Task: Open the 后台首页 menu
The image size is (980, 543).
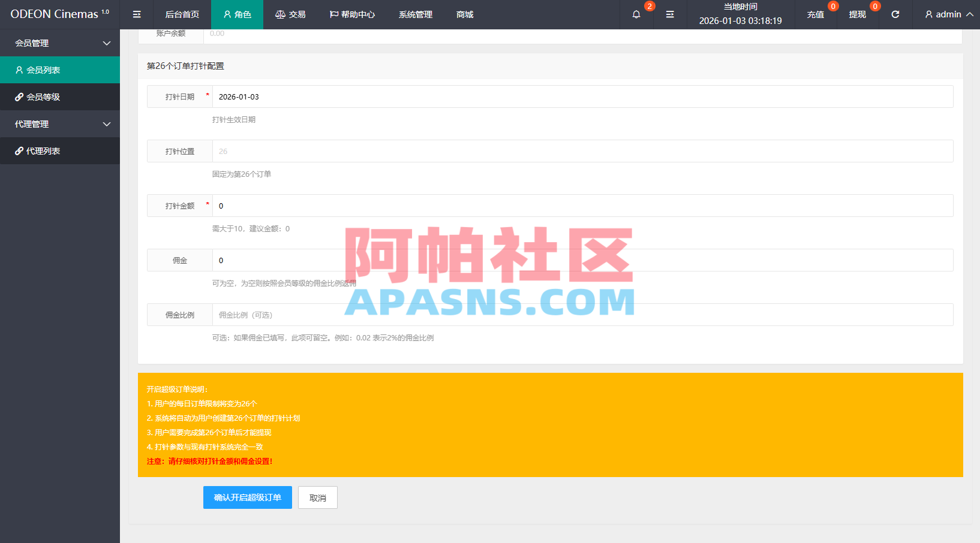Action: click(x=182, y=14)
